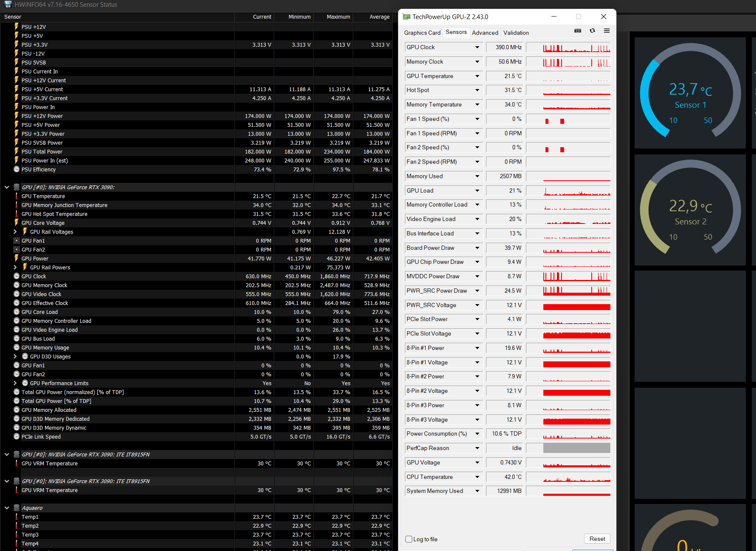Image resolution: width=756 pixels, height=551 pixels.
Task: Click the GPU Fan1 RPM fan icon
Action: point(17,241)
